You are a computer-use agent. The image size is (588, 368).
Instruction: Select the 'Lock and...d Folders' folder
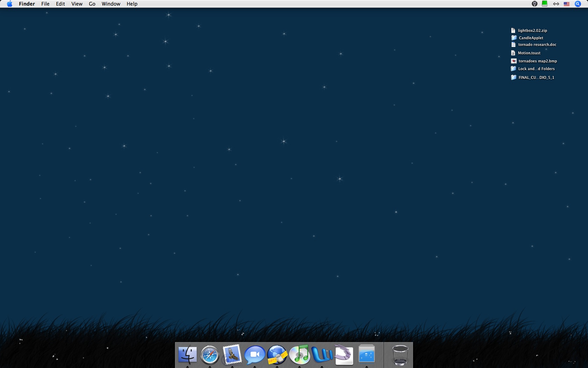click(533, 69)
